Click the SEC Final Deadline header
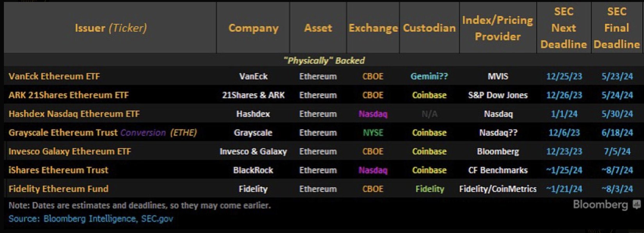The width and height of the screenshot is (644, 233). (x=617, y=28)
